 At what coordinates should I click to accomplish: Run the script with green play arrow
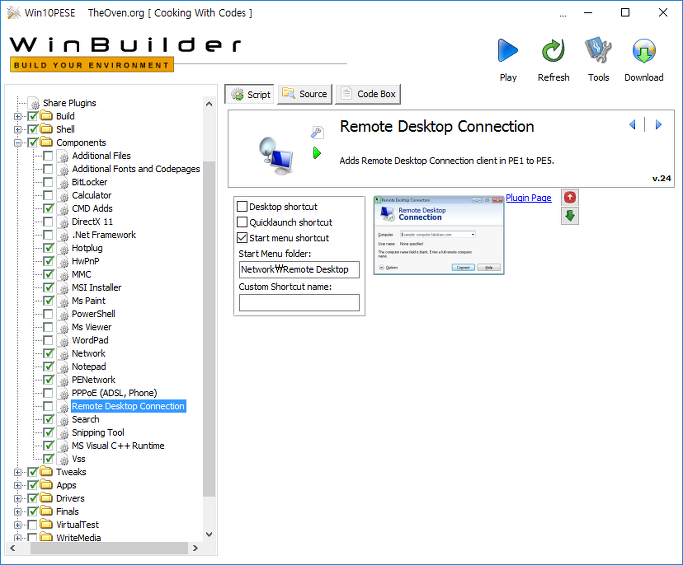(x=317, y=153)
